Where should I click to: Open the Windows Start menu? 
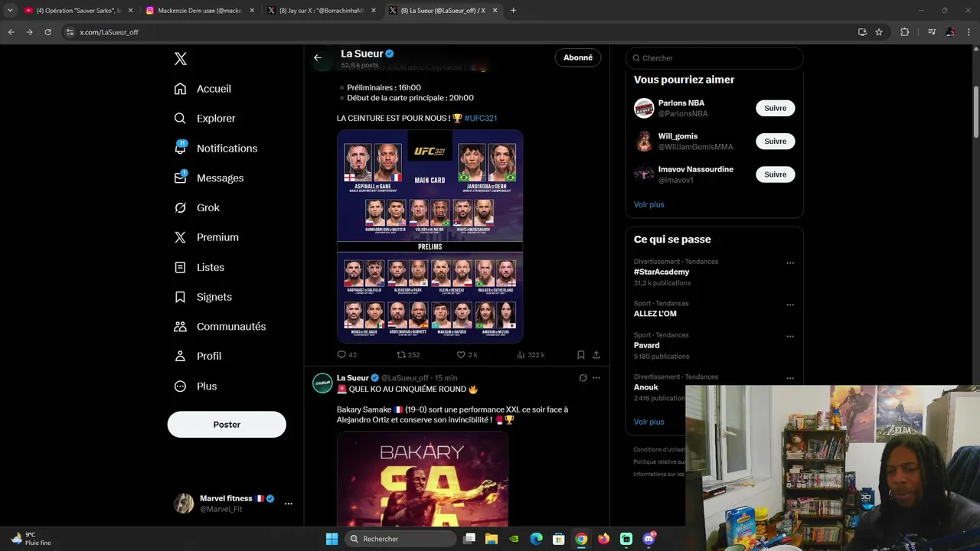[332, 539]
